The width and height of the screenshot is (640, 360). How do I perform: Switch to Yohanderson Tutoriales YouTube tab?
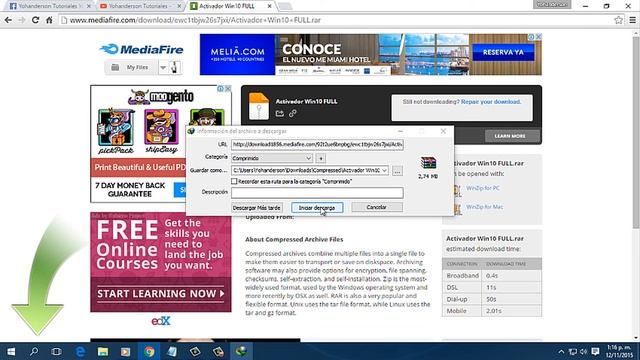pos(140,6)
